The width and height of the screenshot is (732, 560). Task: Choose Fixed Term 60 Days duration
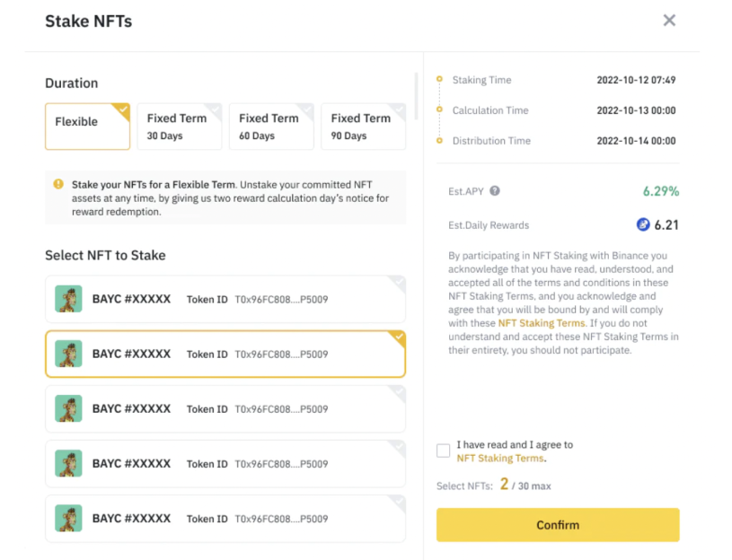(271, 127)
